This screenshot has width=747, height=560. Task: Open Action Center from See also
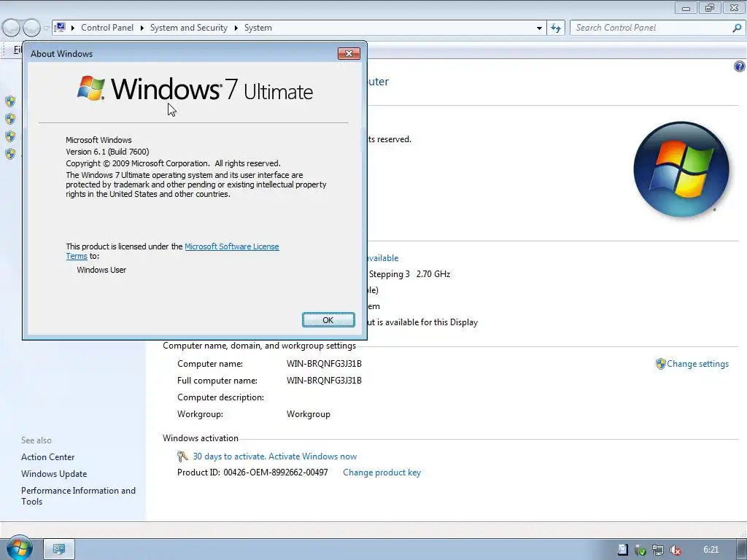pyautogui.click(x=47, y=457)
